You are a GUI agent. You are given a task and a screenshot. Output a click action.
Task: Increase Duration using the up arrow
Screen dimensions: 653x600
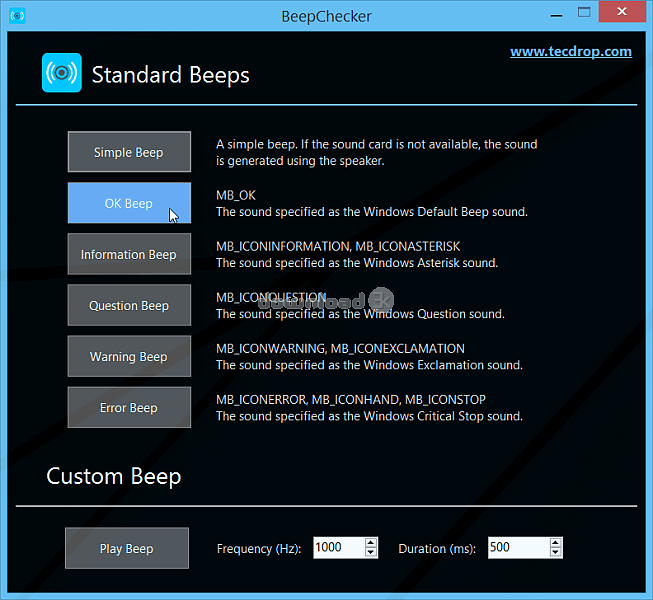click(x=556, y=543)
